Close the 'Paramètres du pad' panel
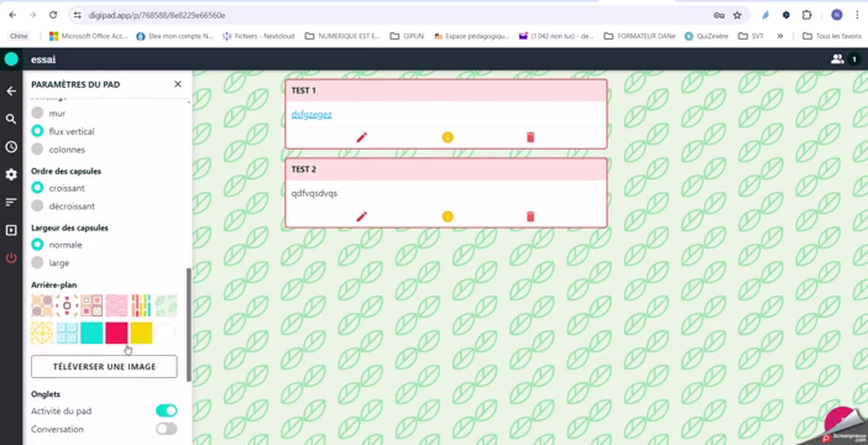The width and height of the screenshot is (868, 445). point(178,84)
